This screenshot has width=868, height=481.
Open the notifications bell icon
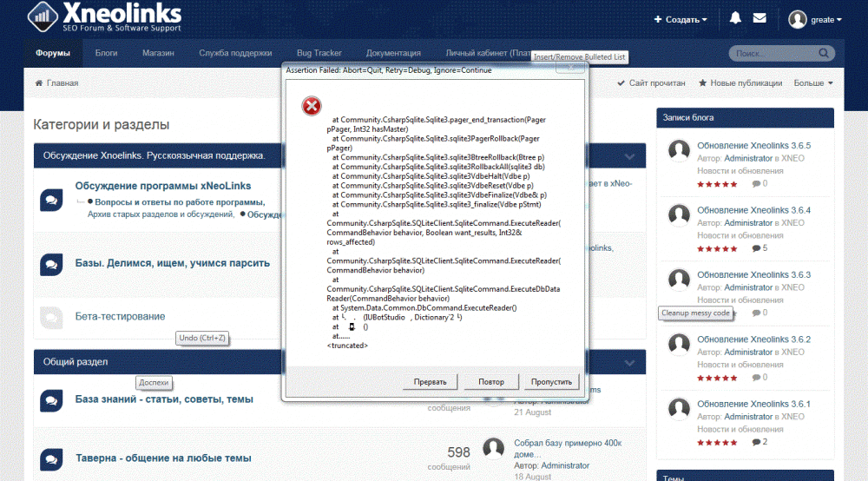(x=735, y=18)
